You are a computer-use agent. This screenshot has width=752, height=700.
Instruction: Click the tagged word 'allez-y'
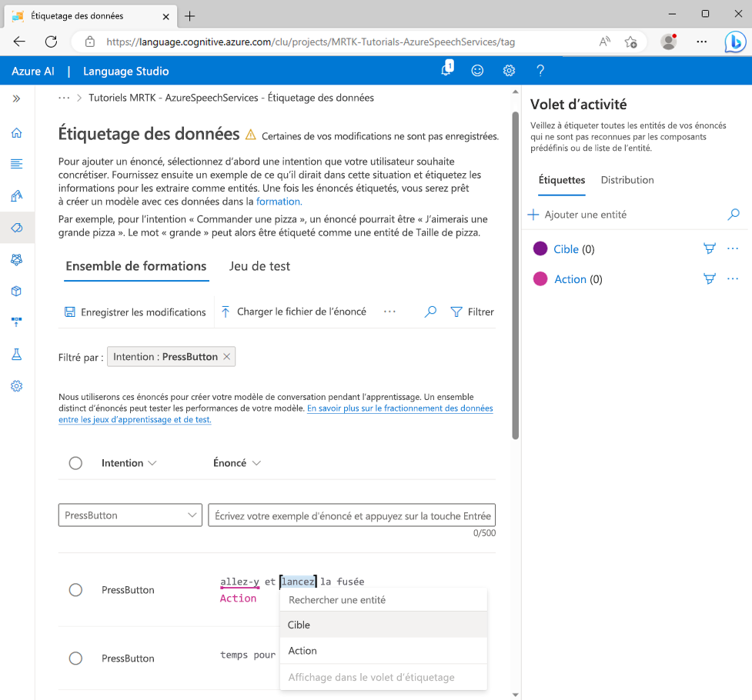tap(239, 582)
